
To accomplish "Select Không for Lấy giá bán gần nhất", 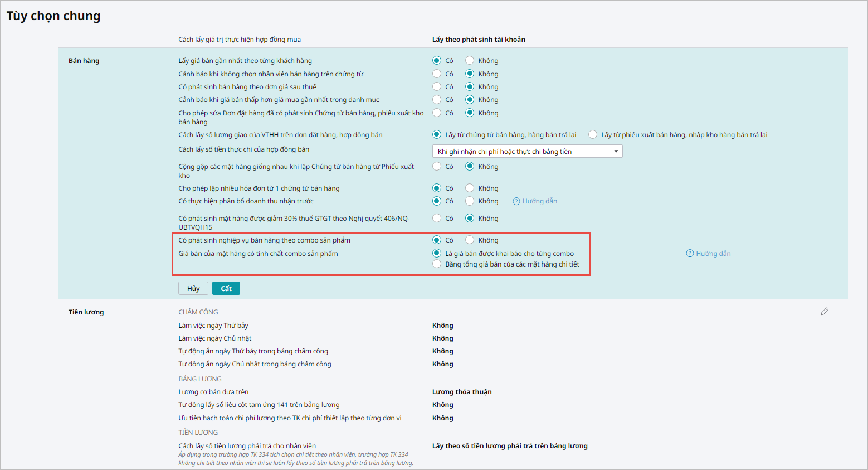I will click(470, 61).
